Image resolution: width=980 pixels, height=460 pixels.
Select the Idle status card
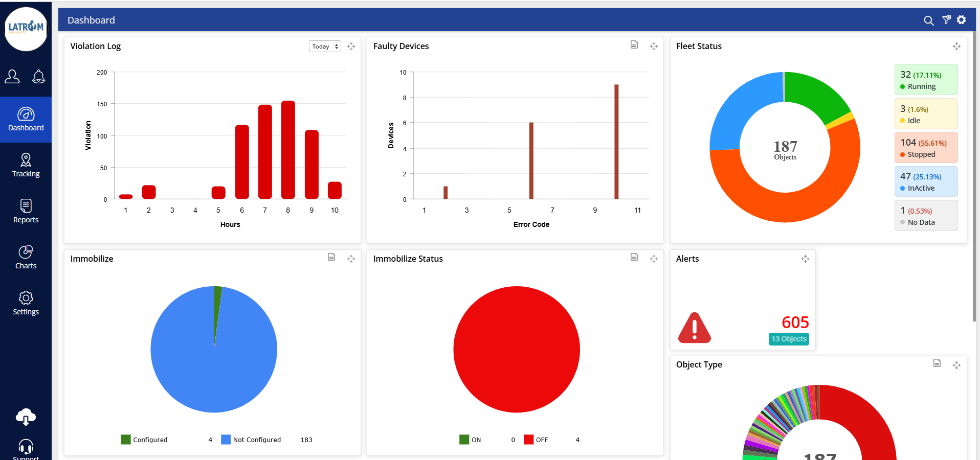point(926,114)
